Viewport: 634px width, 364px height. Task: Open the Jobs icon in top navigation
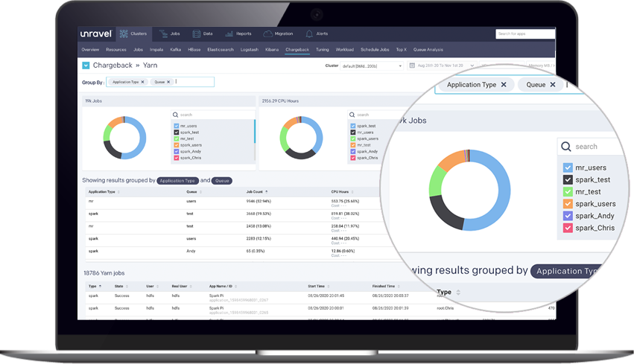(x=163, y=34)
